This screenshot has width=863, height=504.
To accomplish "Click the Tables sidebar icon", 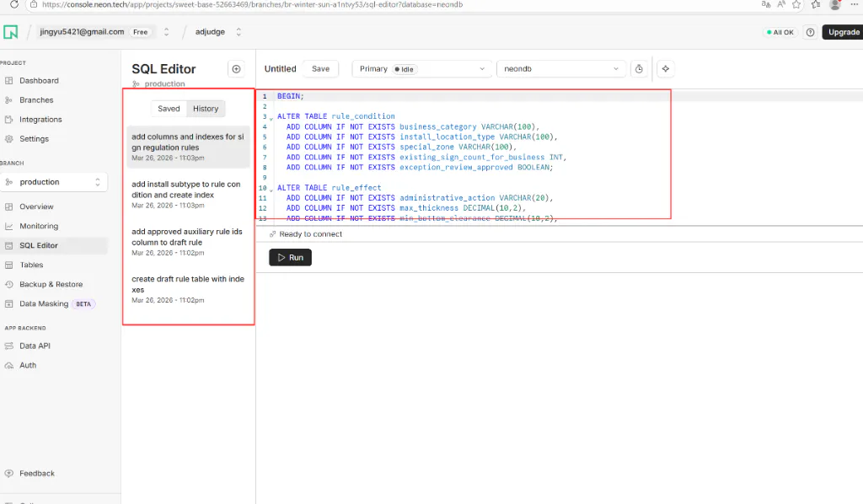I will coord(8,265).
